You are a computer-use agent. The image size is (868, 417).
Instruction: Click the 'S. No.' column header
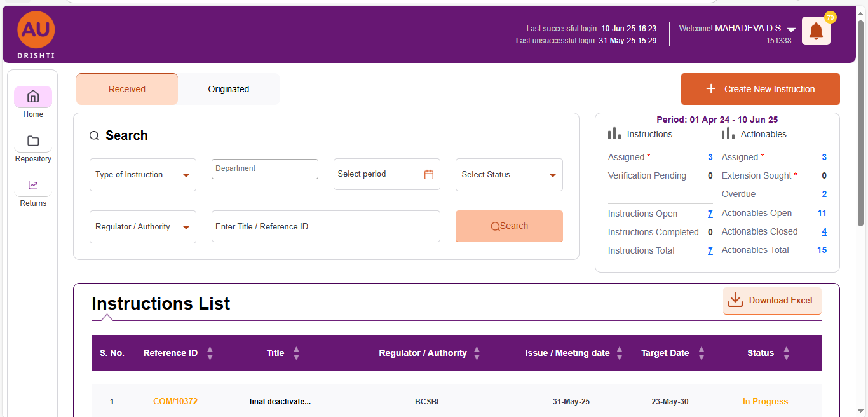tap(112, 353)
